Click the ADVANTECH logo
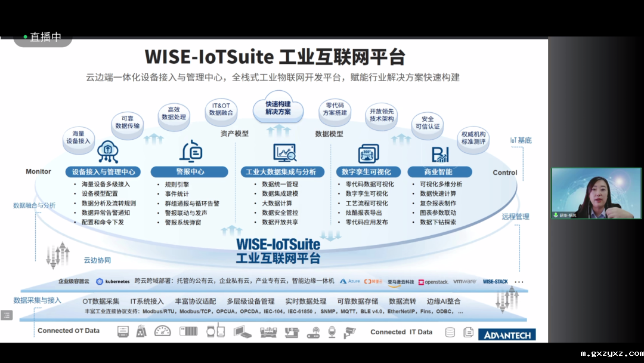 pyautogui.click(x=507, y=334)
